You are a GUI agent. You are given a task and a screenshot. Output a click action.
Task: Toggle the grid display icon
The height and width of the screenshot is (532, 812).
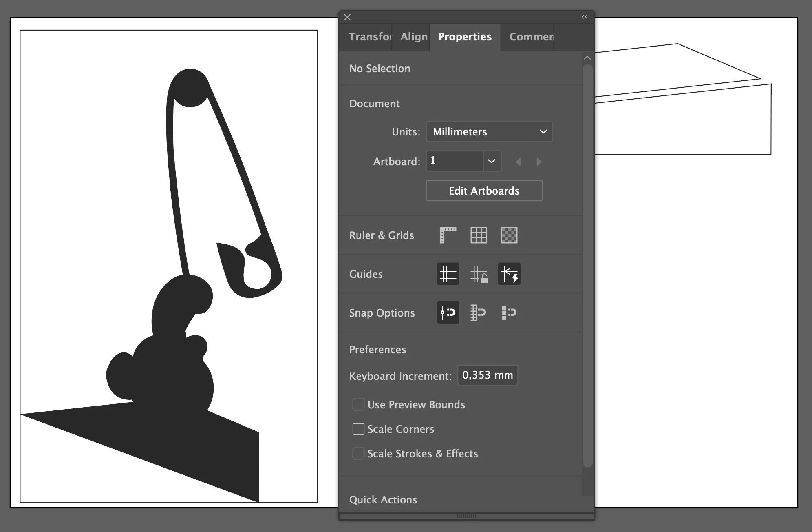pyautogui.click(x=479, y=235)
